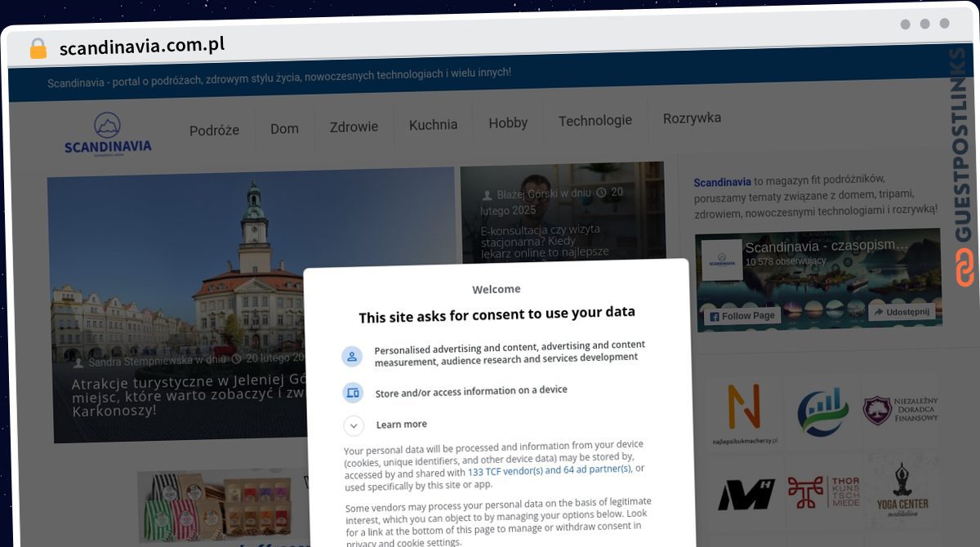Click the product packages banner image

tap(215, 506)
